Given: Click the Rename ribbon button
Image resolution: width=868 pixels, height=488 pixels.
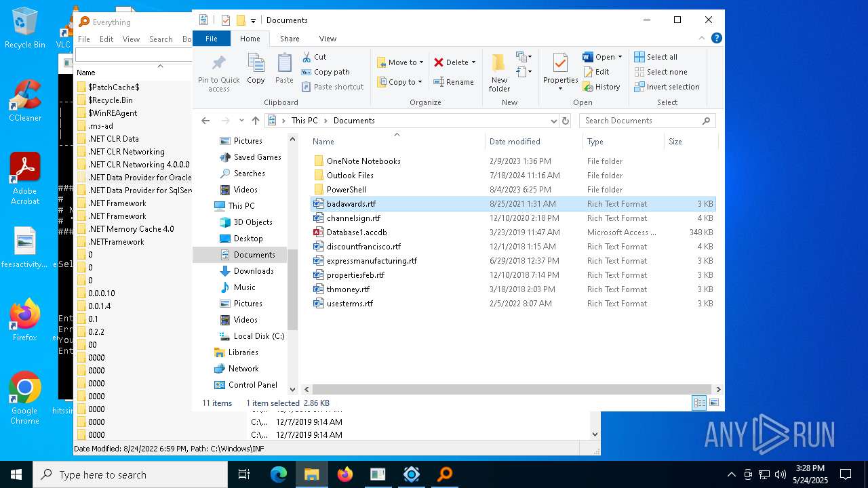Looking at the screenshot, I should (x=454, y=82).
